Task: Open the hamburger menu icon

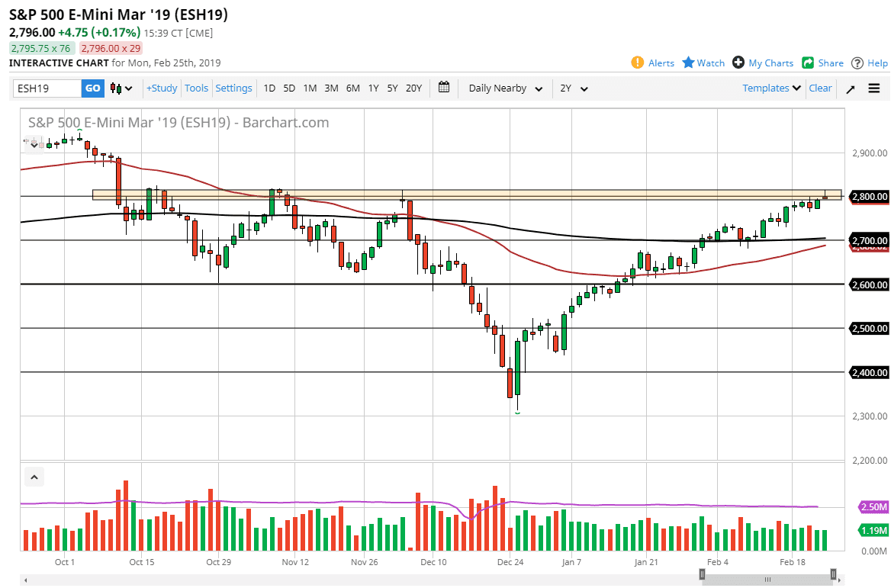Action: coord(874,88)
